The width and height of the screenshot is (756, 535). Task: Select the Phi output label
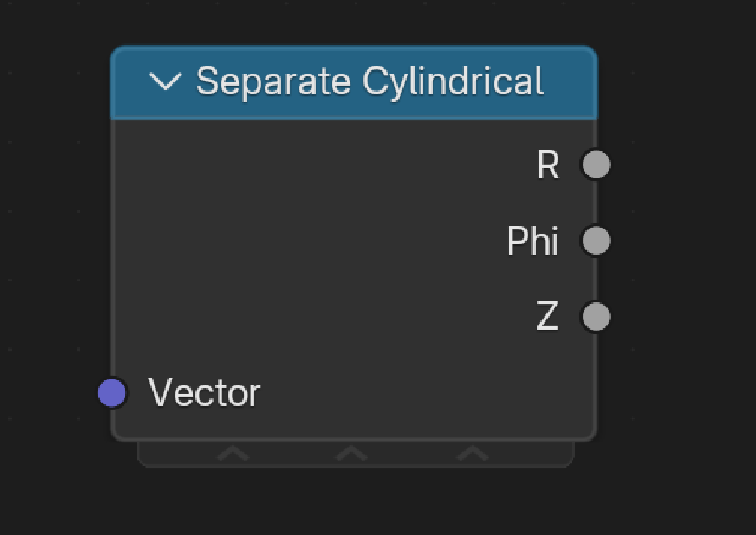coord(533,240)
